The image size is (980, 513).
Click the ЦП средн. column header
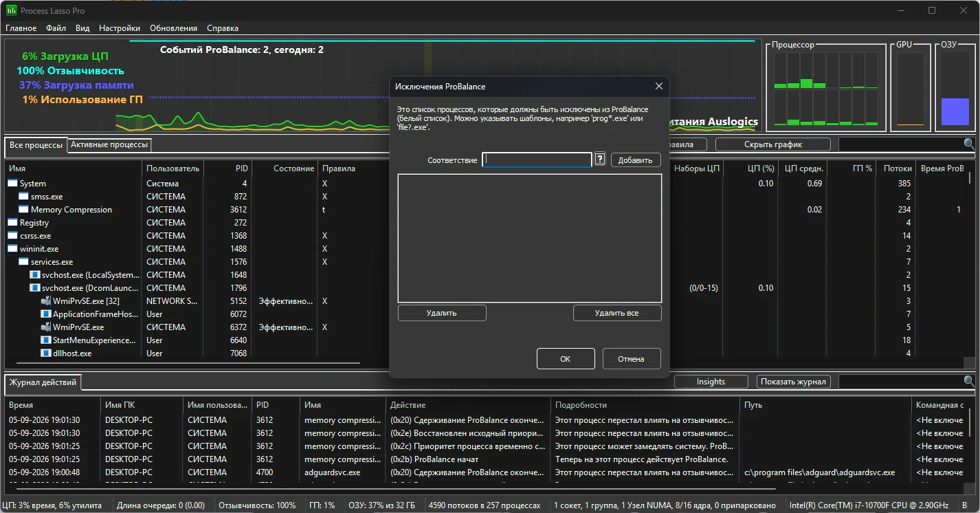(803, 168)
